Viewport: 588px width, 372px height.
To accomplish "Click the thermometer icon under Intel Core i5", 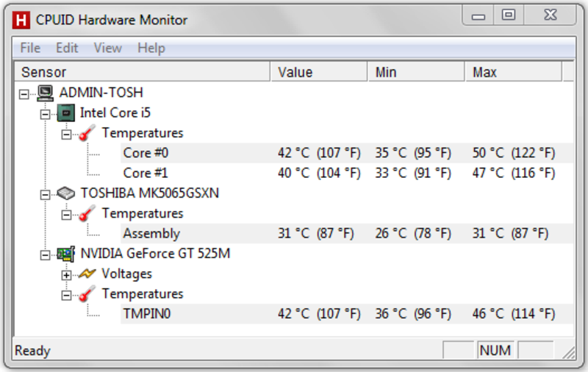I will click(x=87, y=133).
